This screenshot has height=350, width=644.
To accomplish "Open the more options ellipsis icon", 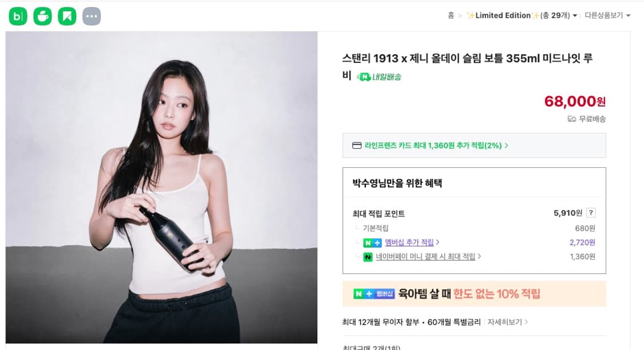I will click(x=90, y=17).
